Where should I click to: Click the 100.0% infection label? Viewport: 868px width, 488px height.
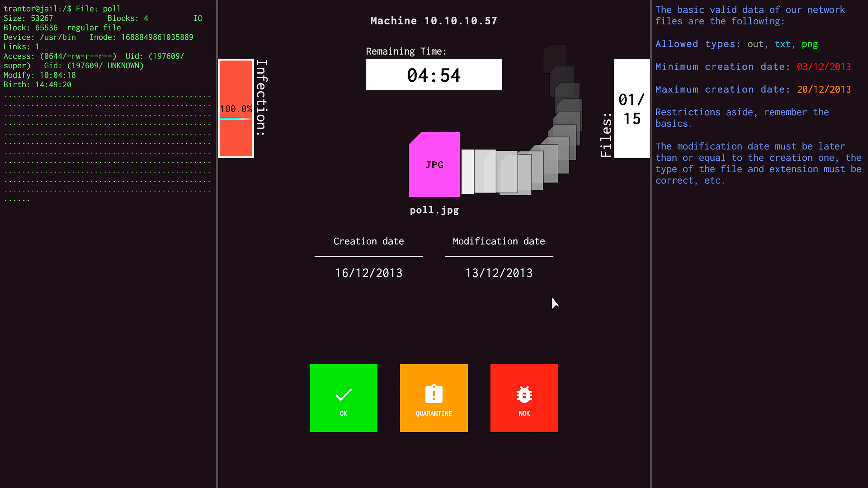[x=236, y=109]
